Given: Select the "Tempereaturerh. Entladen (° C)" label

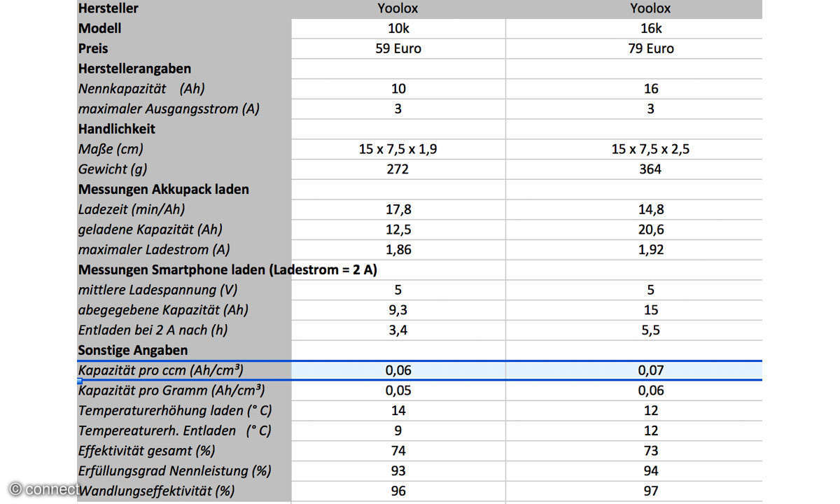Looking at the screenshot, I should pyautogui.click(x=175, y=430).
